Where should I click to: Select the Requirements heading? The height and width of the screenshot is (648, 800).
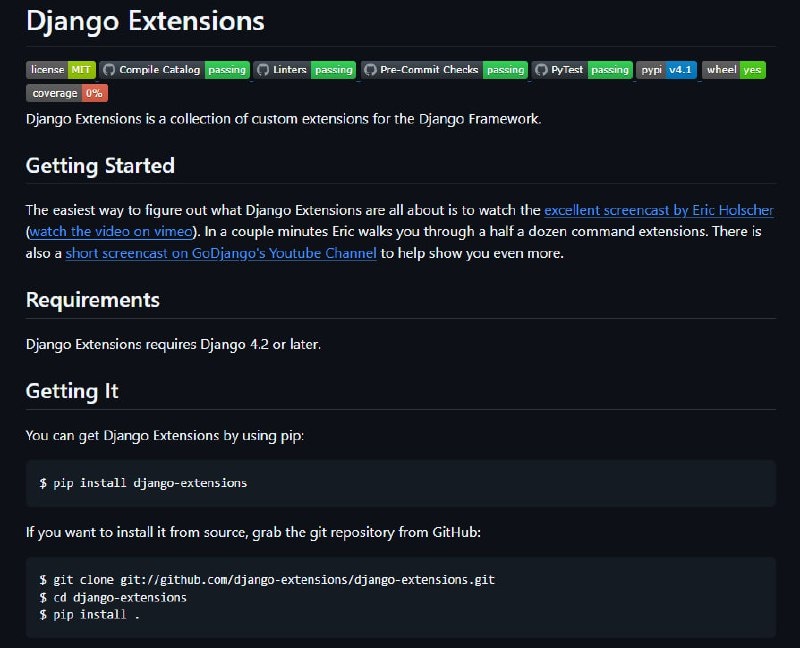pyautogui.click(x=93, y=300)
